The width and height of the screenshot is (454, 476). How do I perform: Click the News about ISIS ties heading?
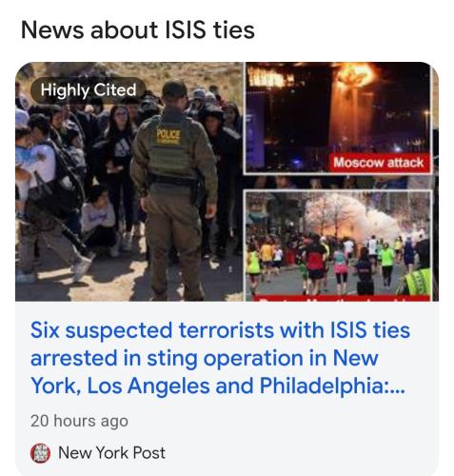tap(137, 30)
